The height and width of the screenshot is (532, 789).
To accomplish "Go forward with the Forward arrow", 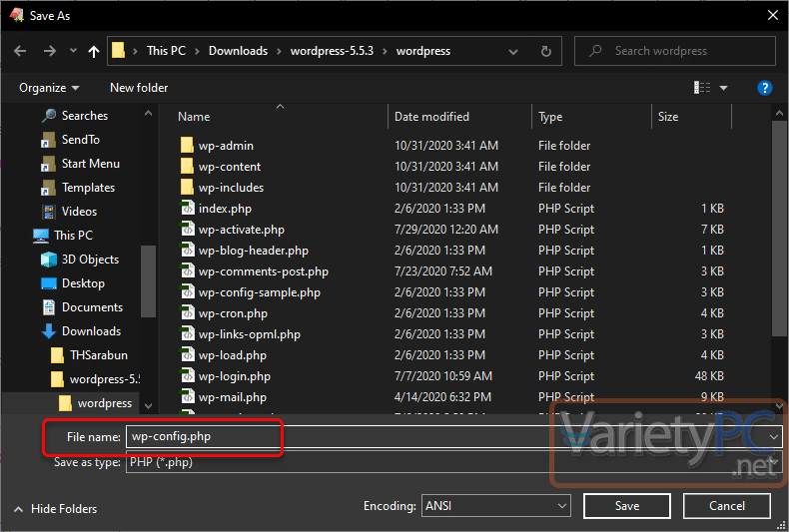I will click(49, 51).
